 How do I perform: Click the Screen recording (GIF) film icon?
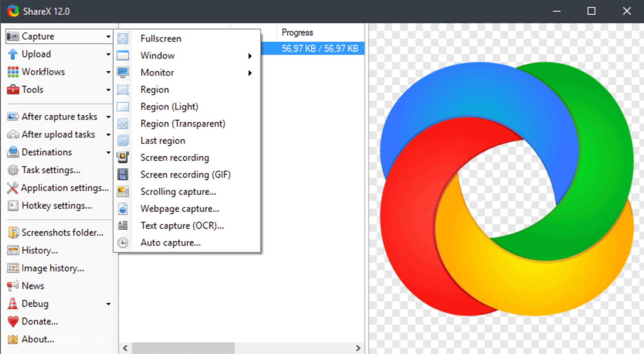click(x=123, y=175)
